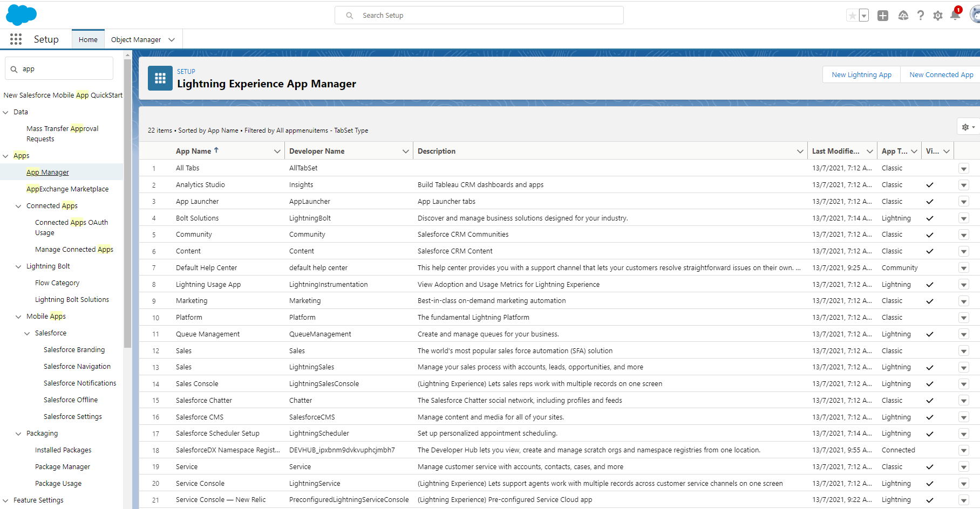Switch to the Object Manager tab
The height and width of the screenshot is (509, 980).
[136, 39]
